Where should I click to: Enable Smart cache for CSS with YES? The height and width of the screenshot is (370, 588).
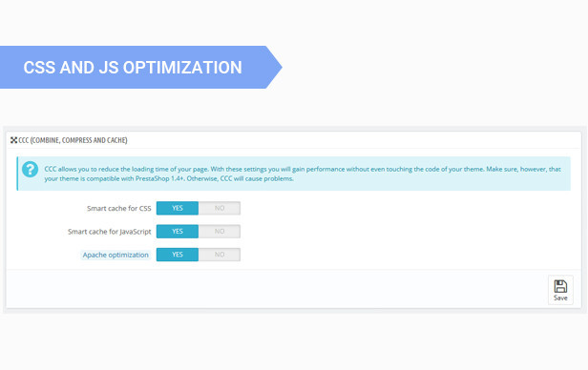pos(178,208)
